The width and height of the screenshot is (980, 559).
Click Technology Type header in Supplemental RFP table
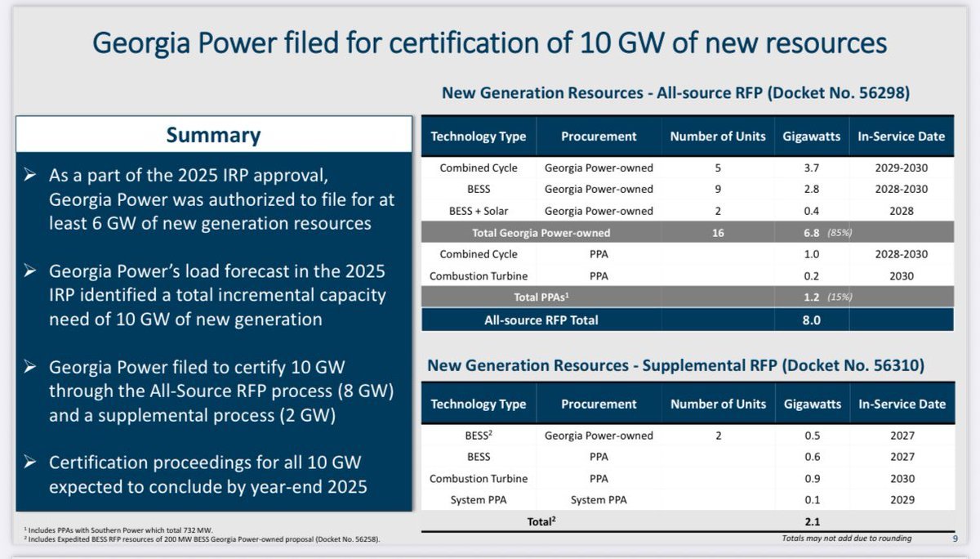(479, 404)
